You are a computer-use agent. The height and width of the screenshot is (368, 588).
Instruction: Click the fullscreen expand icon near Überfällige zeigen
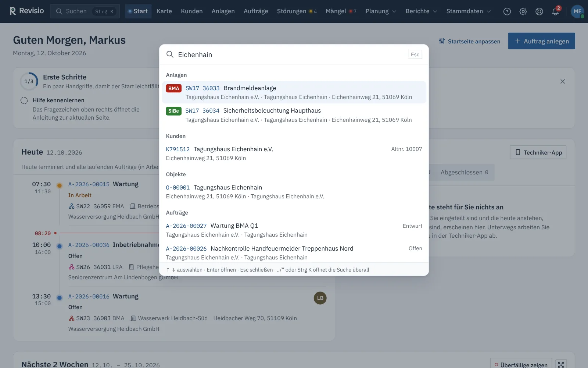(561, 365)
